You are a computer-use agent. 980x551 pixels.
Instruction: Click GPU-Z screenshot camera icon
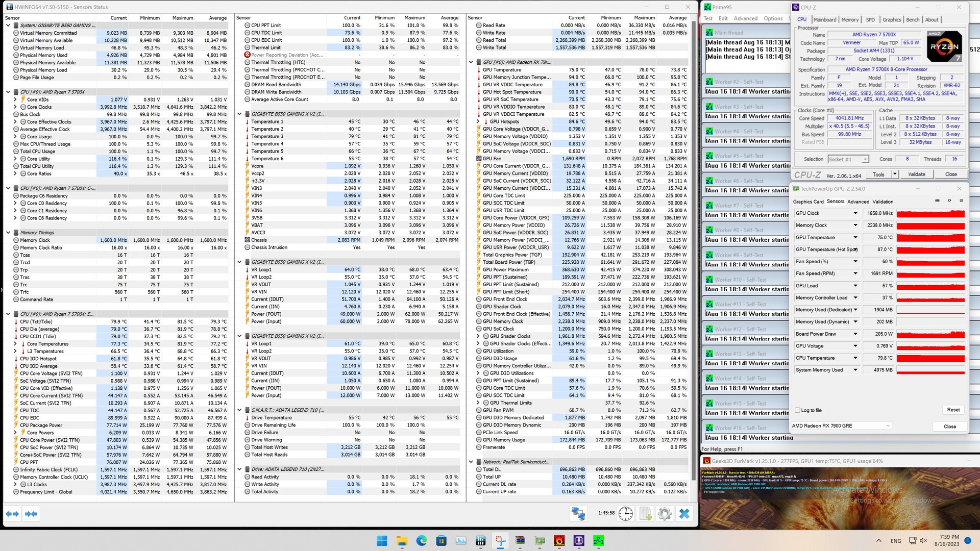pos(937,201)
